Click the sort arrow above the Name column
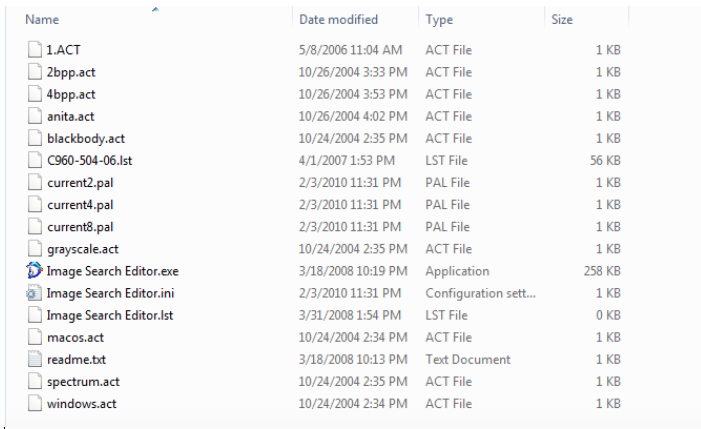The image size is (701, 429). click(x=155, y=9)
